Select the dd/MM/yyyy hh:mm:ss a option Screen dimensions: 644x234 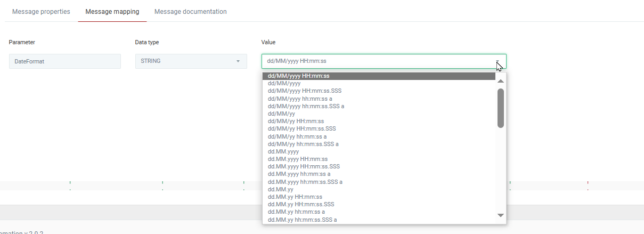300,99
